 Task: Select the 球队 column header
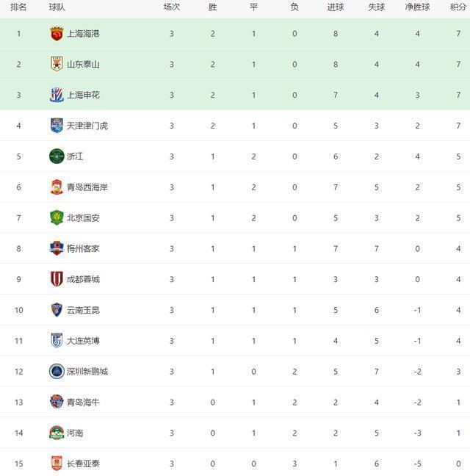pyautogui.click(x=57, y=7)
